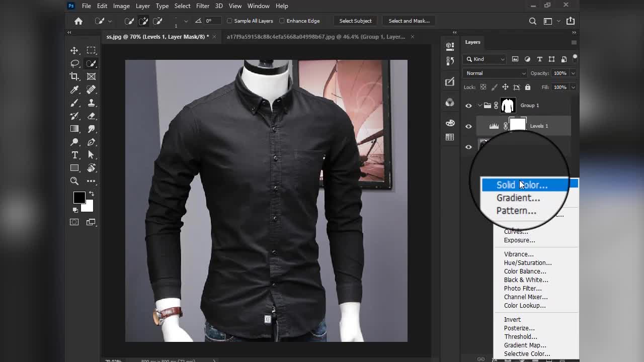Click the Levels 1 layer mask thumbnail
The image size is (644, 362).
(x=518, y=125)
